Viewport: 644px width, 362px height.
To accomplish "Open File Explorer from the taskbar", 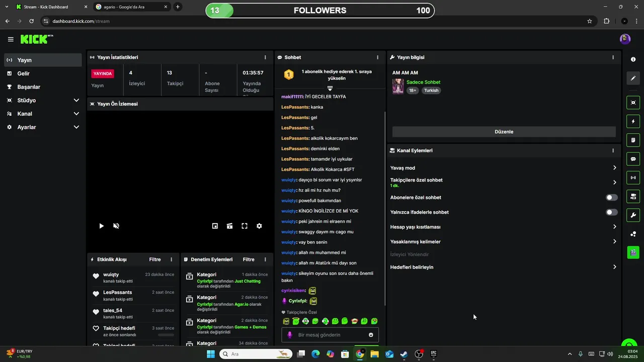I will pos(374,354).
